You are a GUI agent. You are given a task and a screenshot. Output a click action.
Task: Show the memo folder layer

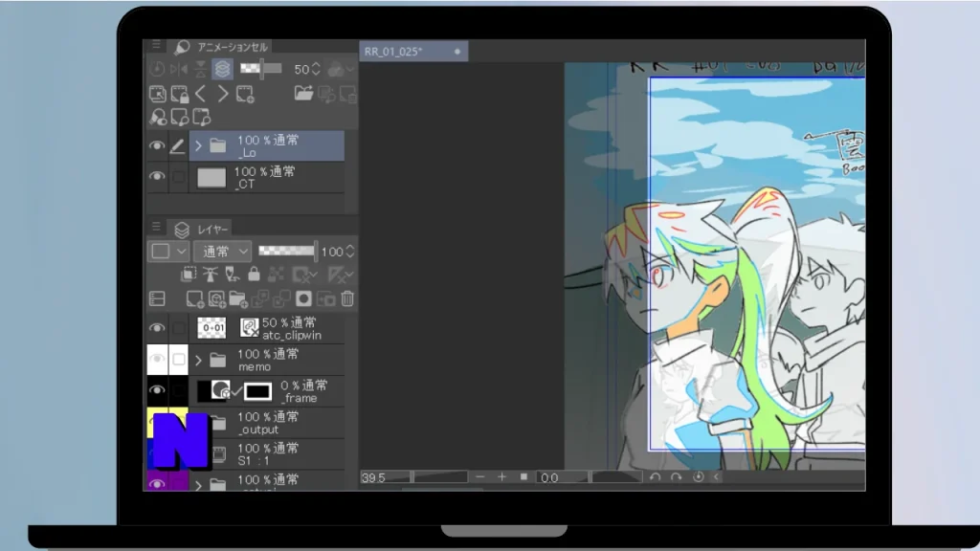coord(157,360)
